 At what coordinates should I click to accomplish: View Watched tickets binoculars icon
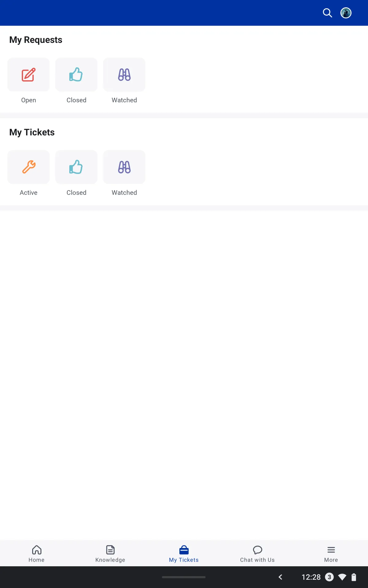click(x=124, y=167)
